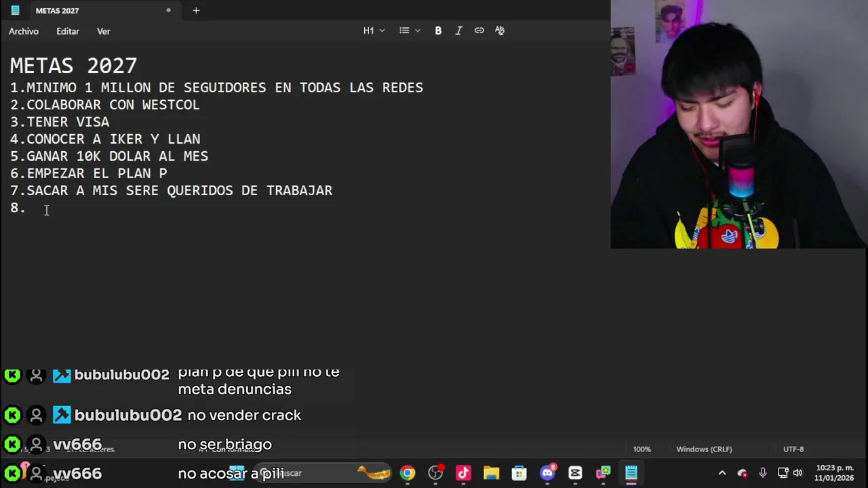
Task: Click the line '4.CONOCER A IKER Y LLAN'
Action: (x=105, y=139)
